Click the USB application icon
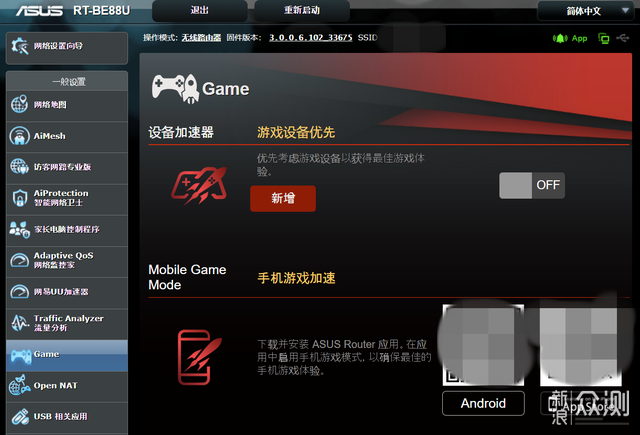This screenshot has height=435, width=640. pyautogui.click(x=20, y=417)
